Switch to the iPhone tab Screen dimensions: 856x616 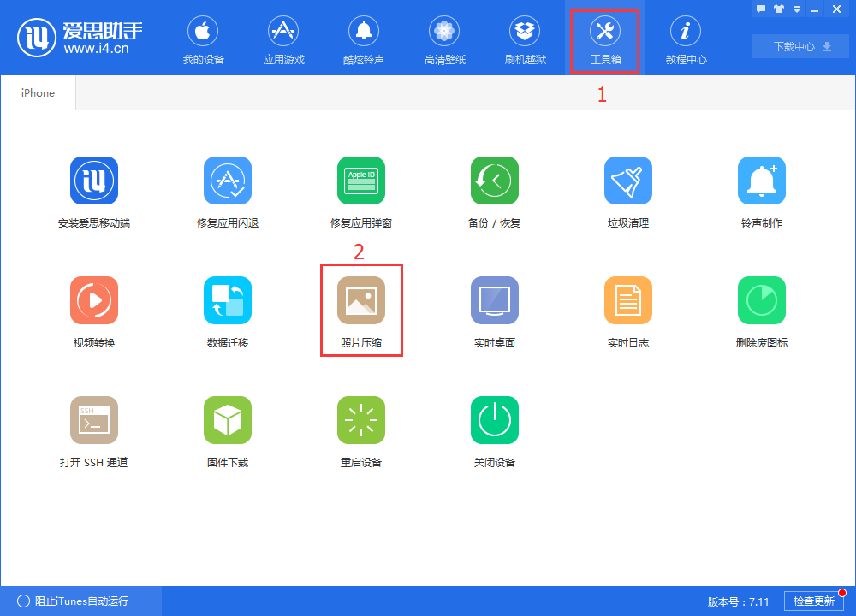[x=37, y=92]
